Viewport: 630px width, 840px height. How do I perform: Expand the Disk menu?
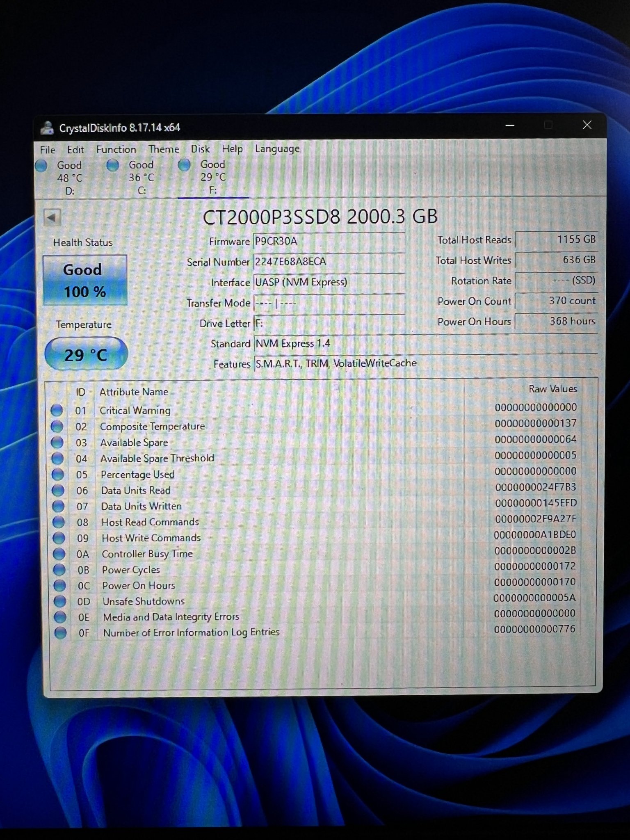(x=200, y=149)
